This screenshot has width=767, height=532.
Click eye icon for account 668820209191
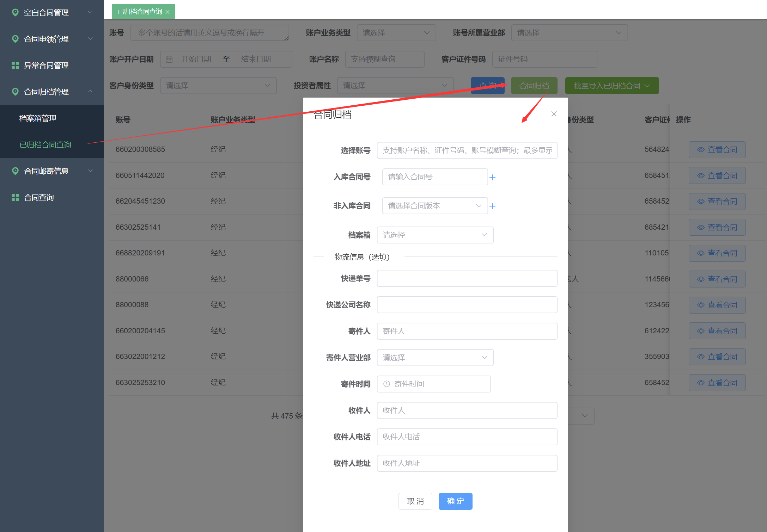701,253
